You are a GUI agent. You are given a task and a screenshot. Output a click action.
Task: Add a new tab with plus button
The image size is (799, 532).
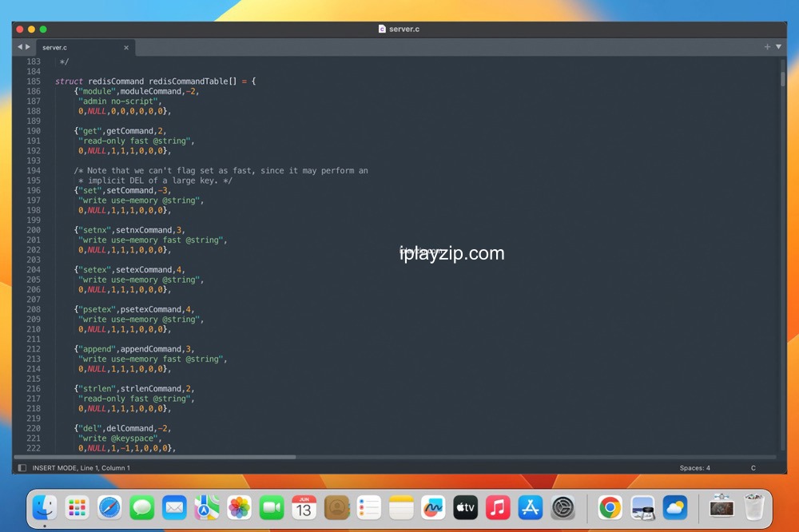click(767, 47)
